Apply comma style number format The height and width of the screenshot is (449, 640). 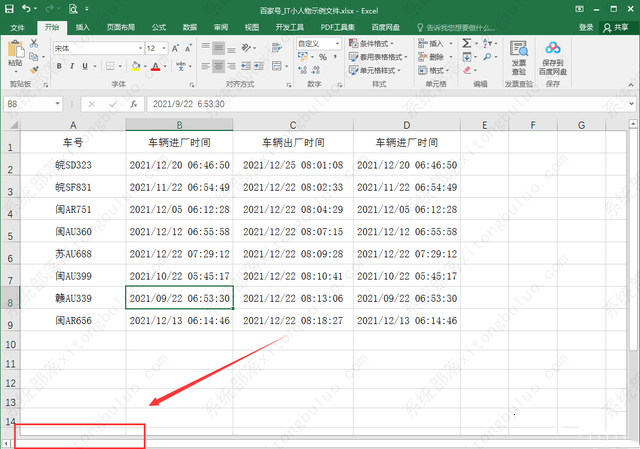point(335,57)
